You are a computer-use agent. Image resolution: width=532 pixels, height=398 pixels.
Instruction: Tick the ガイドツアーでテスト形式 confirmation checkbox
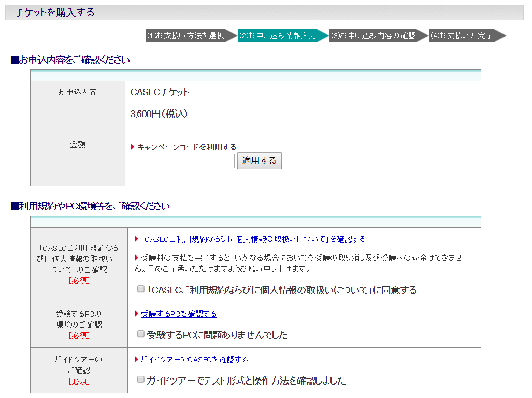coord(141,380)
